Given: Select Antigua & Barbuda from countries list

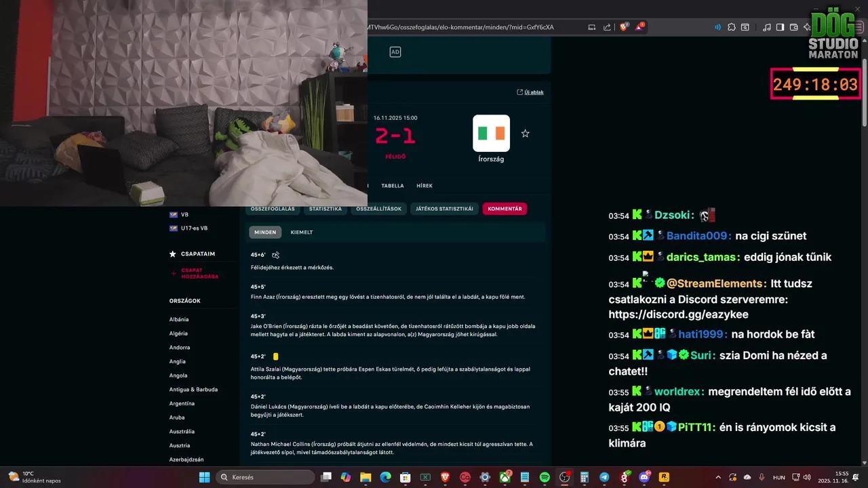Looking at the screenshot, I should click(193, 390).
